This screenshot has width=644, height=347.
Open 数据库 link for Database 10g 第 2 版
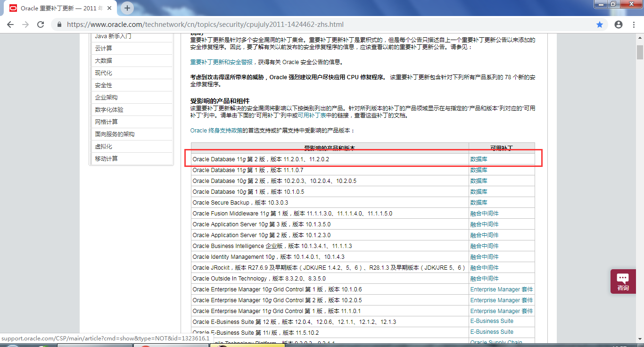[479, 181]
